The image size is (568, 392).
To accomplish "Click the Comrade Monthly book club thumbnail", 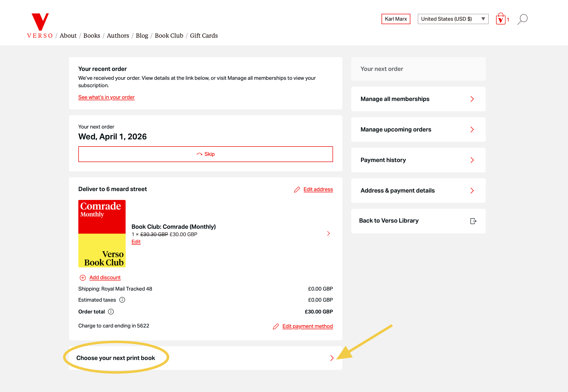I will (x=102, y=233).
